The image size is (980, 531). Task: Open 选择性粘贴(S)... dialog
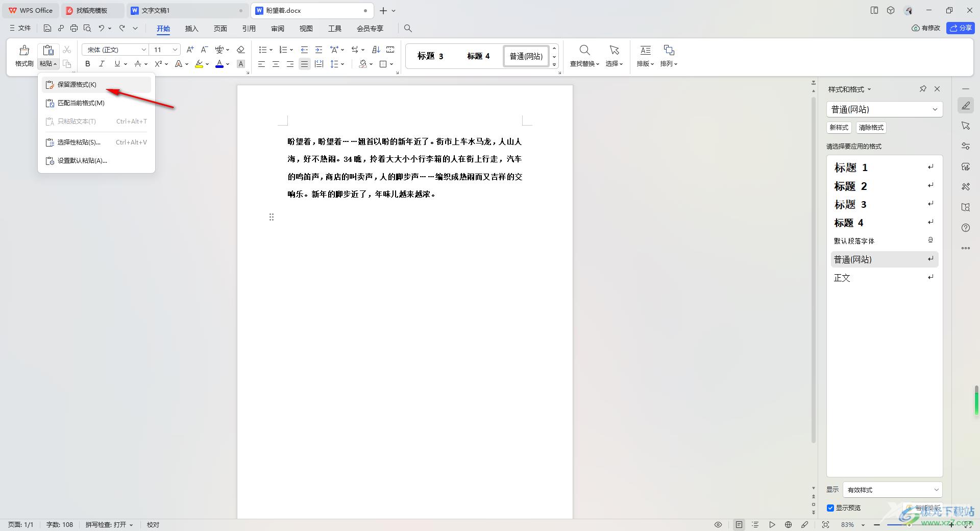coord(96,142)
